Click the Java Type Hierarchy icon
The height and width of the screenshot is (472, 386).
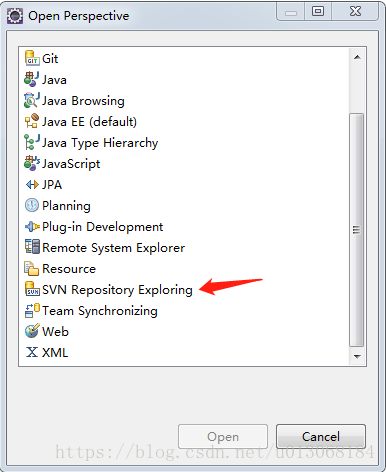(x=32, y=142)
